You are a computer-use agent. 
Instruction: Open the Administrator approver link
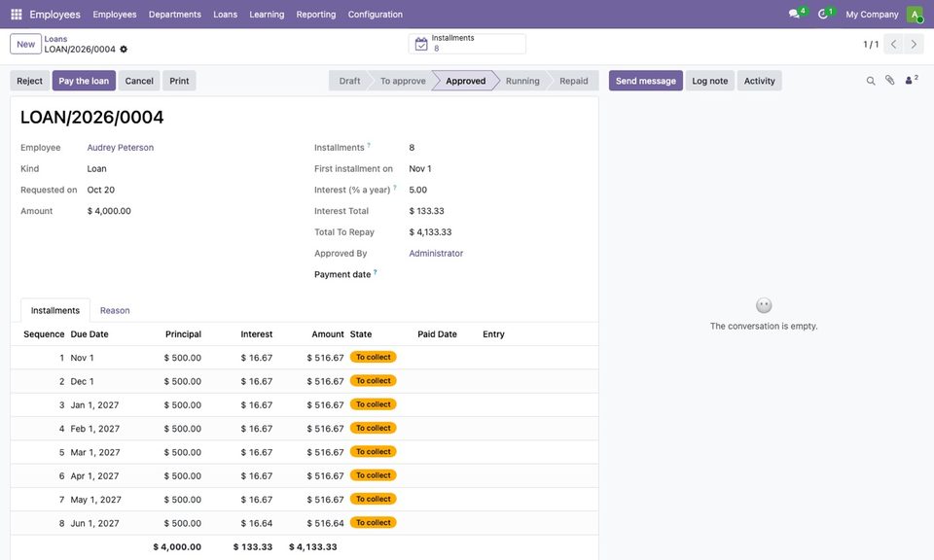(x=436, y=254)
